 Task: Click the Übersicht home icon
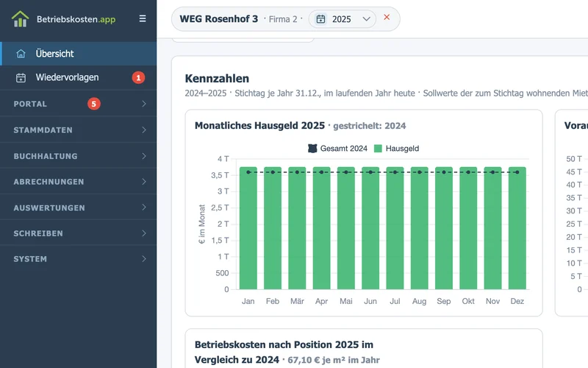pyautogui.click(x=21, y=54)
